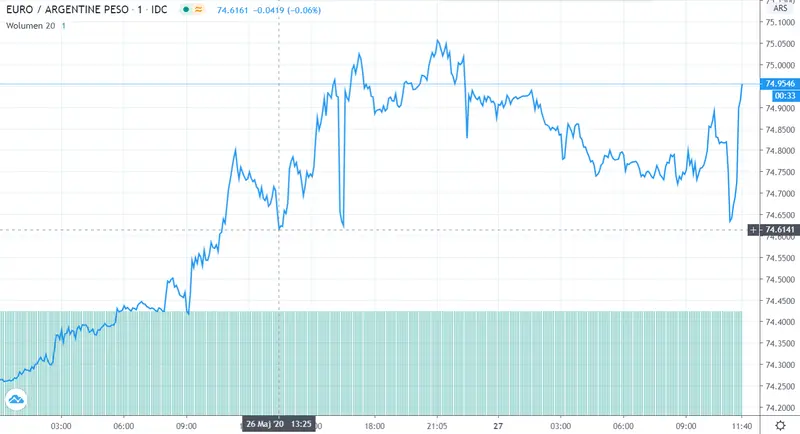Open chart settings gear in bottom corner
Image resolution: width=800 pixels, height=434 pixels.
[x=779, y=425]
